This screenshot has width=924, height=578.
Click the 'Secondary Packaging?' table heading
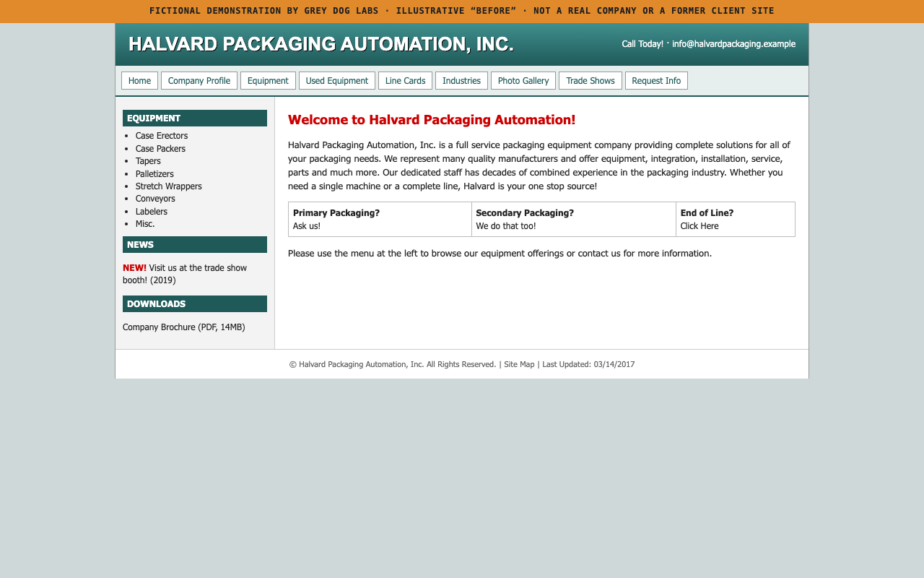(525, 213)
